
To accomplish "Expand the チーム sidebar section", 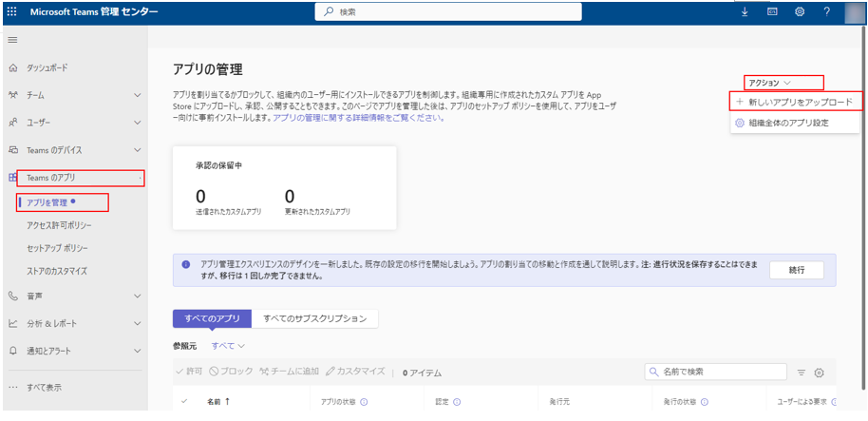I will pos(138,95).
